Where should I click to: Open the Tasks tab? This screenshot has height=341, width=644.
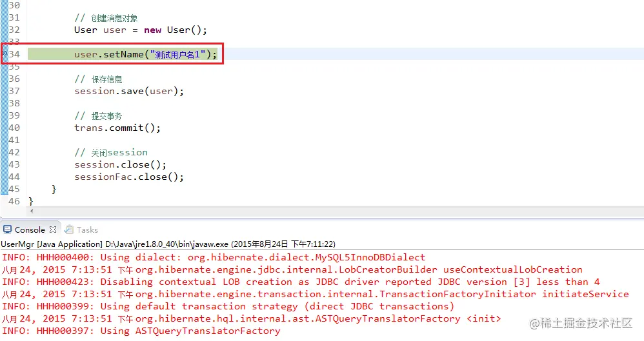[87, 229]
